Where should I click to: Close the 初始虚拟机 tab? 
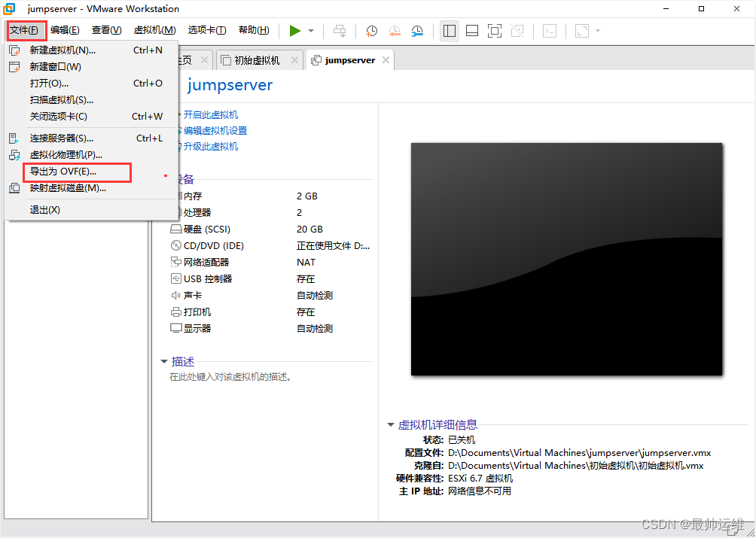pyautogui.click(x=294, y=60)
